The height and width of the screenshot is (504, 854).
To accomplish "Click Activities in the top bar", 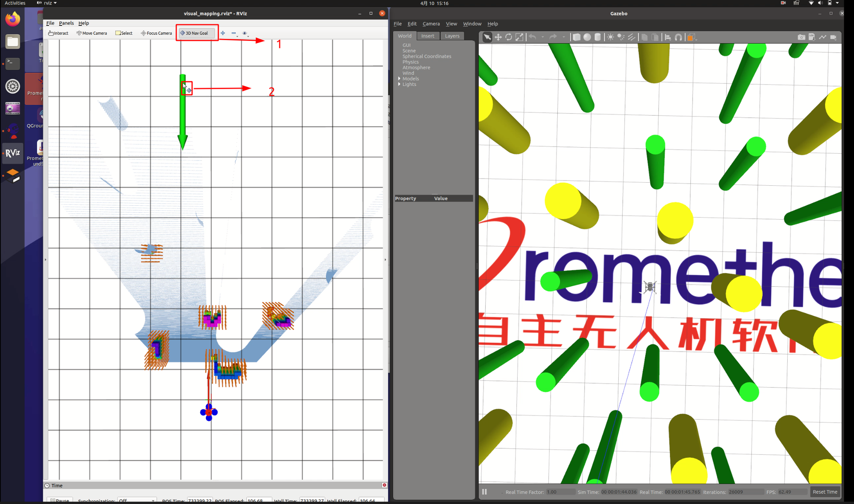I will [x=15, y=3].
